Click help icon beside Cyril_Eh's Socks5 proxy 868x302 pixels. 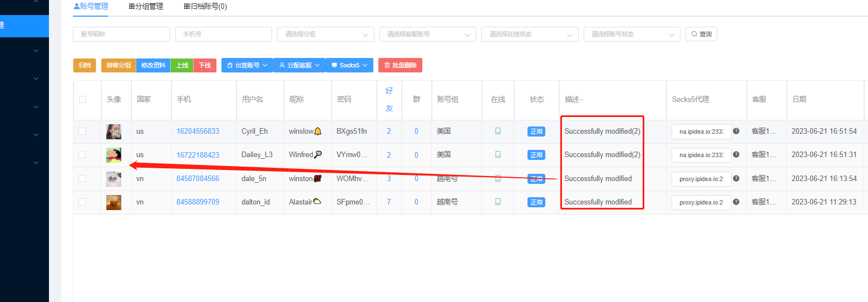[x=736, y=131]
